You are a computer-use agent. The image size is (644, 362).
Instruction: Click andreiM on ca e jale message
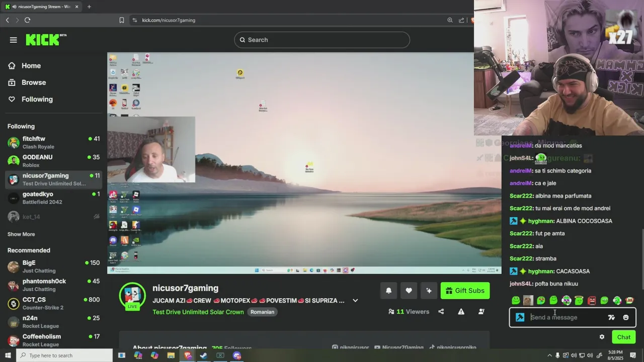click(x=521, y=183)
